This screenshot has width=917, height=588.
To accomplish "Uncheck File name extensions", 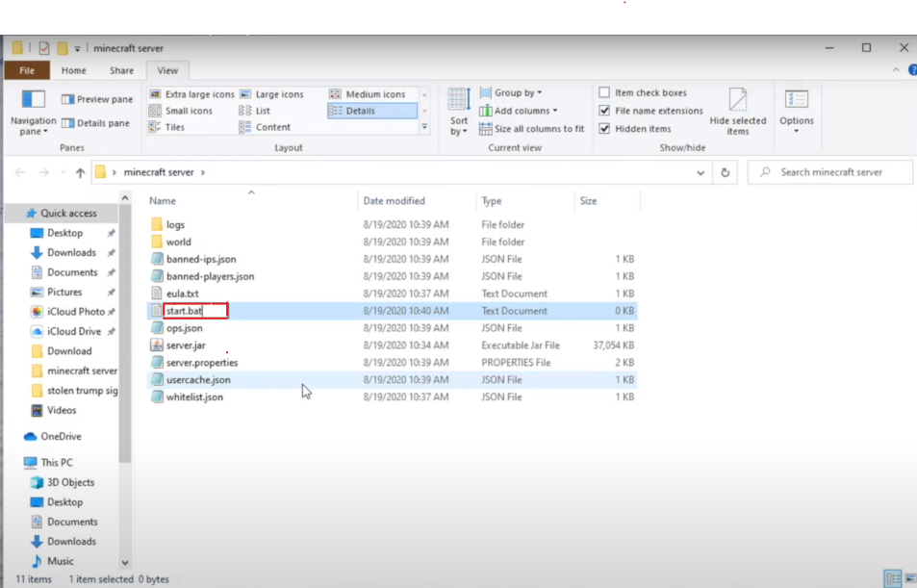I will (x=604, y=111).
